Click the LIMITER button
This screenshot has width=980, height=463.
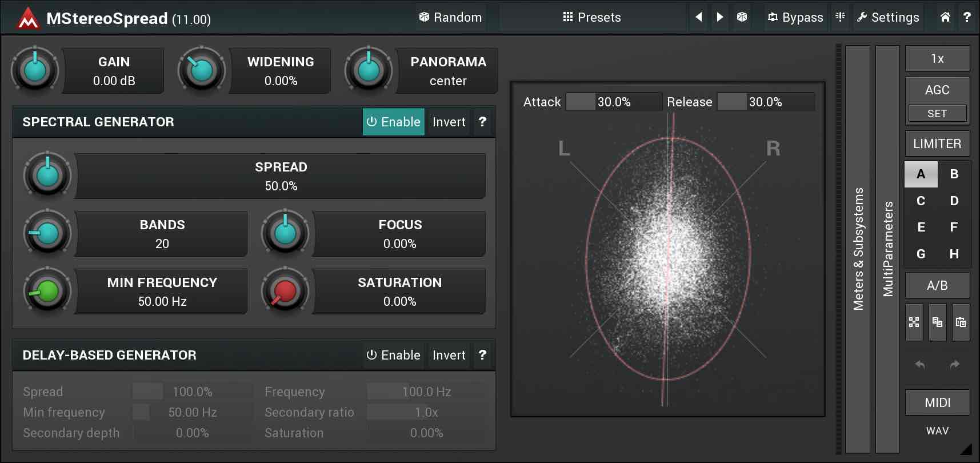[x=937, y=143]
